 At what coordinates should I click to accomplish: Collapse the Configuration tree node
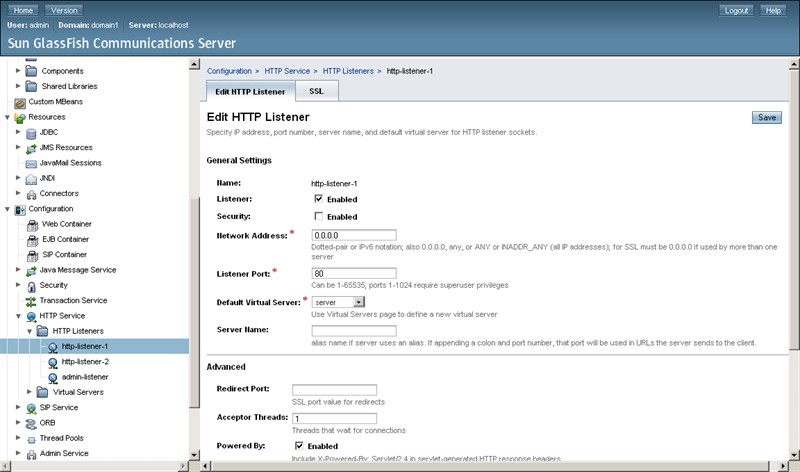click(x=7, y=209)
